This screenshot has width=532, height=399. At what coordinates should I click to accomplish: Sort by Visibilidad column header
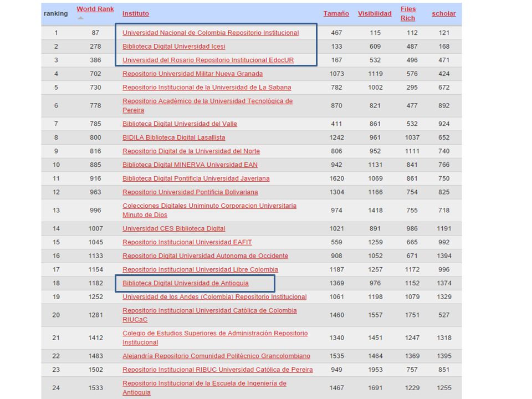(375, 13)
